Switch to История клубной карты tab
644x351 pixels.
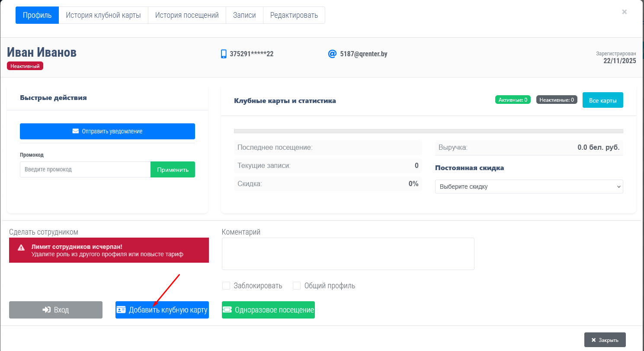coord(103,15)
